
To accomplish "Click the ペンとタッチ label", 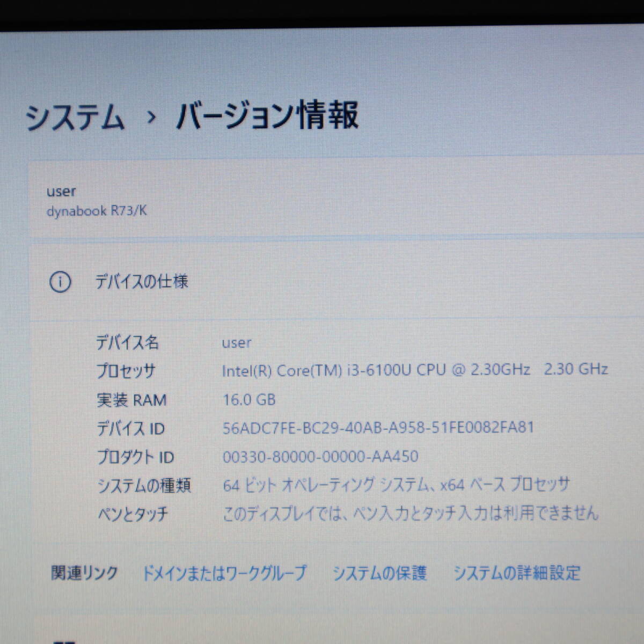I will pyautogui.click(x=133, y=514).
